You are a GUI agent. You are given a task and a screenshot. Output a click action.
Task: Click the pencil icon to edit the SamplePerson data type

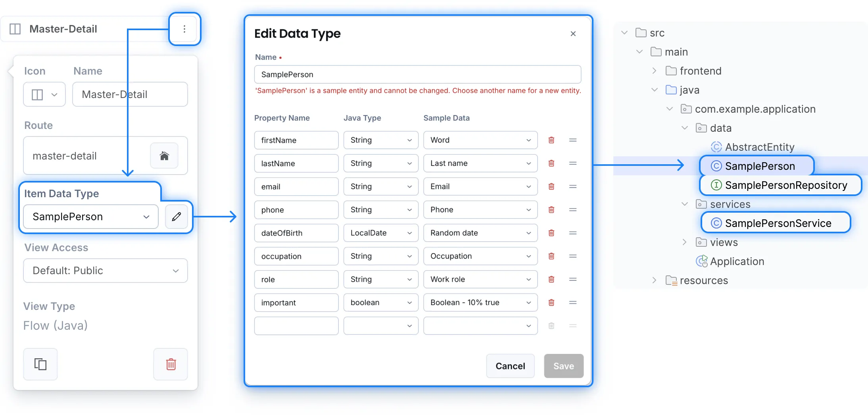click(177, 217)
